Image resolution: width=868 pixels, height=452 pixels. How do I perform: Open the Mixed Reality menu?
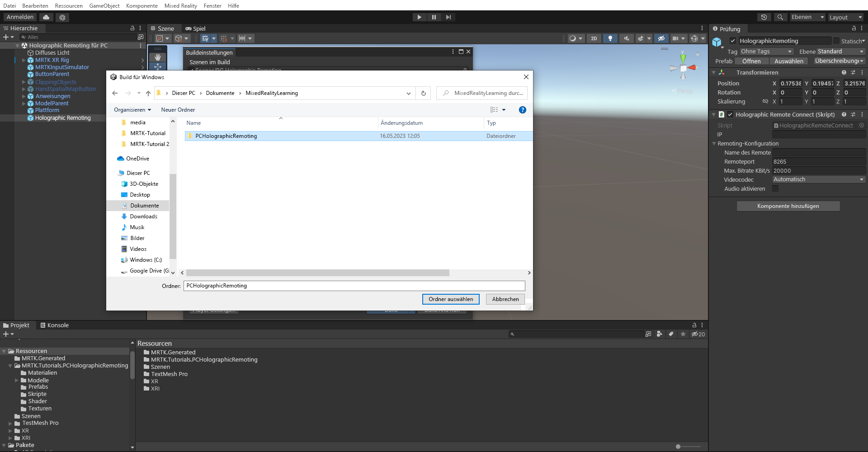click(181, 5)
